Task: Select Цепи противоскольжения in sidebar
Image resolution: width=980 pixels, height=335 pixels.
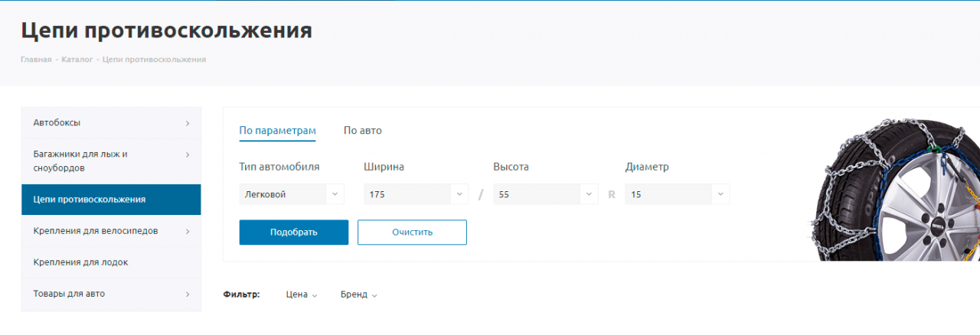Action: [x=90, y=200]
